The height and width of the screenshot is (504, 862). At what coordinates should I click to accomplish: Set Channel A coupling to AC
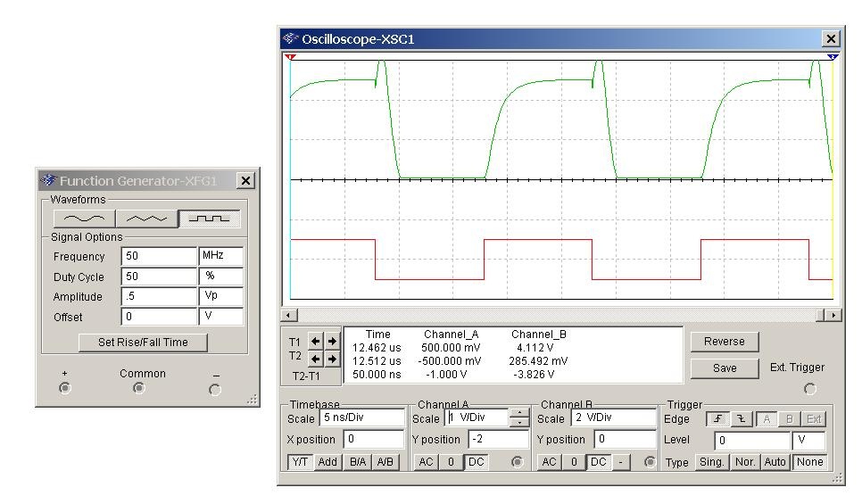point(426,462)
